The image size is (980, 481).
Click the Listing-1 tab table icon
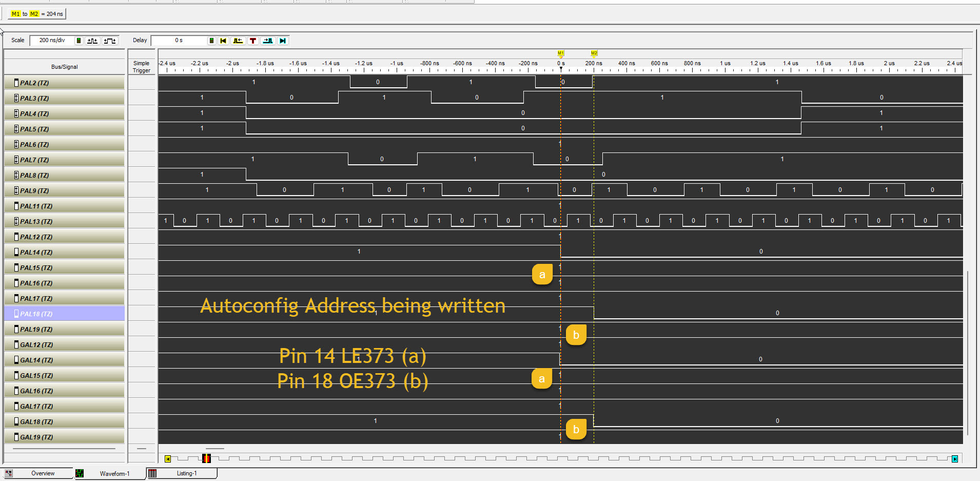[152, 473]
